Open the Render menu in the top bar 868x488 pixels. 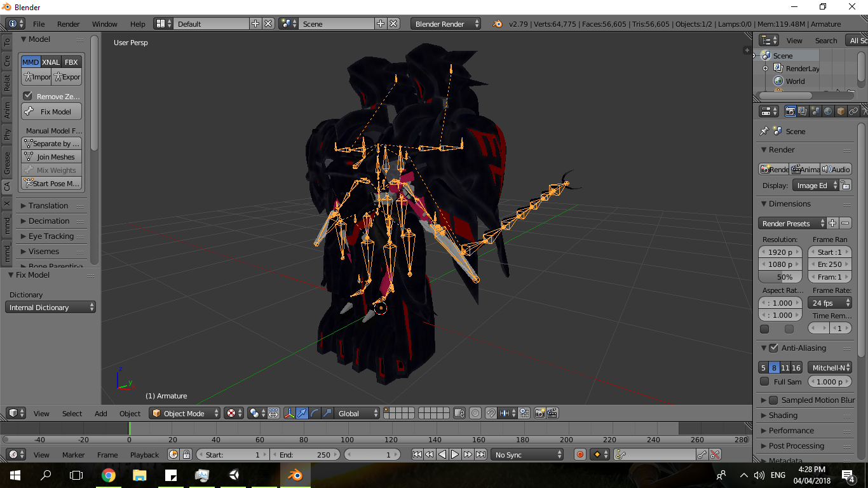pos(69,24)
